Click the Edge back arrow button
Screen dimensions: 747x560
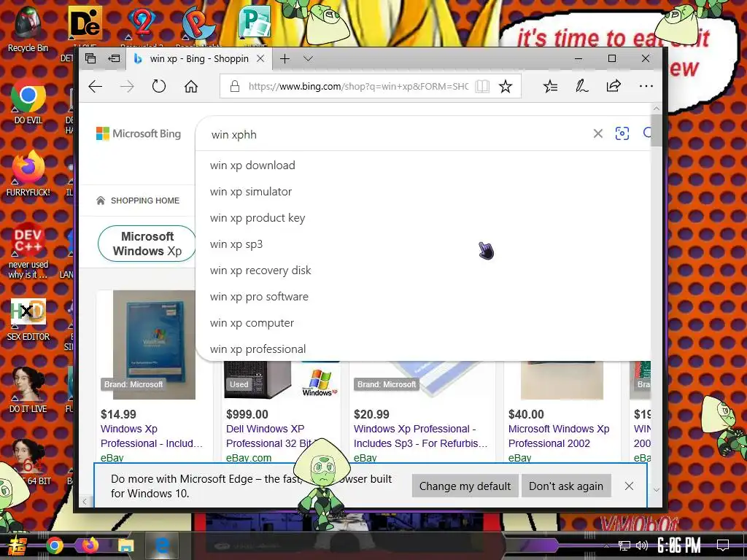coord(96,86)
